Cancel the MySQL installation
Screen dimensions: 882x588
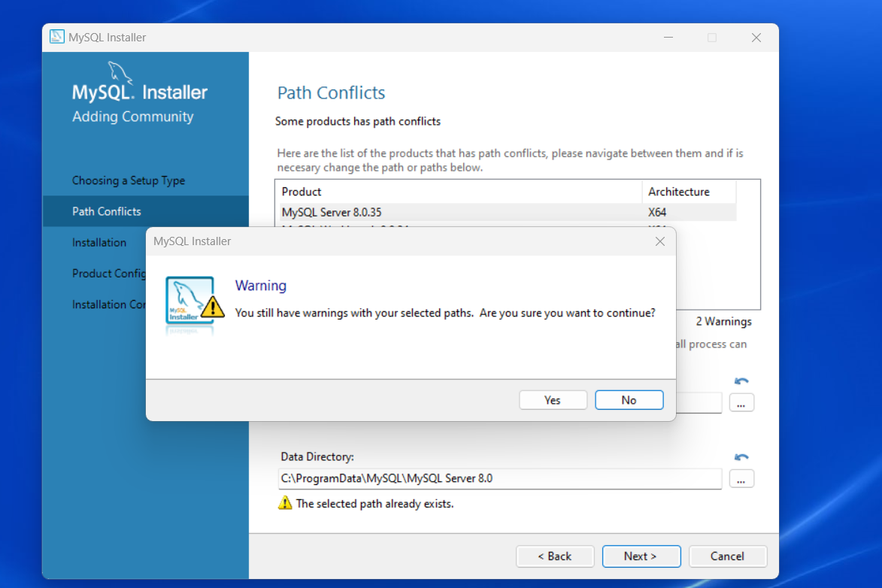tap(727, 556)
